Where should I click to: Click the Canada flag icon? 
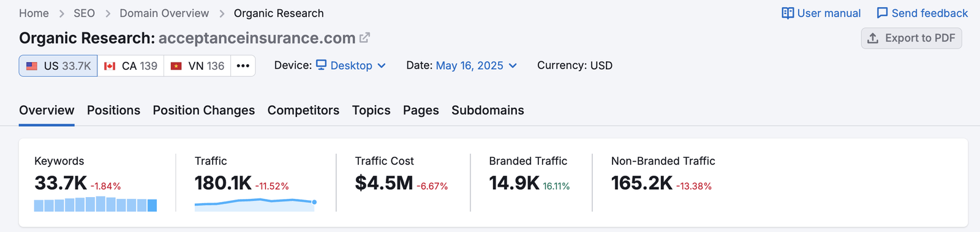click(x=110, y=66)
